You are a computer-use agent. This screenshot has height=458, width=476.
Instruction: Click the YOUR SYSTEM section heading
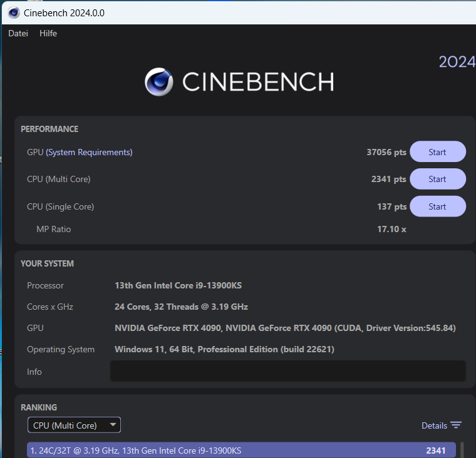click(47, 263)
